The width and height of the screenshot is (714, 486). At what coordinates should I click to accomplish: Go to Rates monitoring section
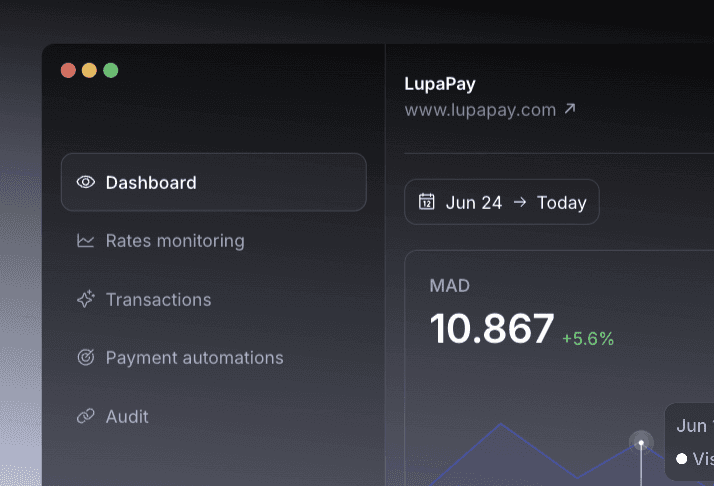pyautogui.click(x=175, y=241)
